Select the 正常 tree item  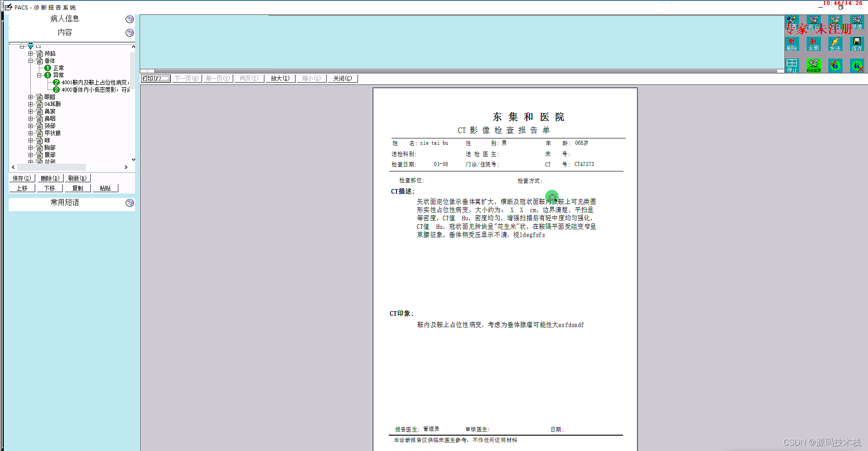pyautogui.click(x=58, y=68)
